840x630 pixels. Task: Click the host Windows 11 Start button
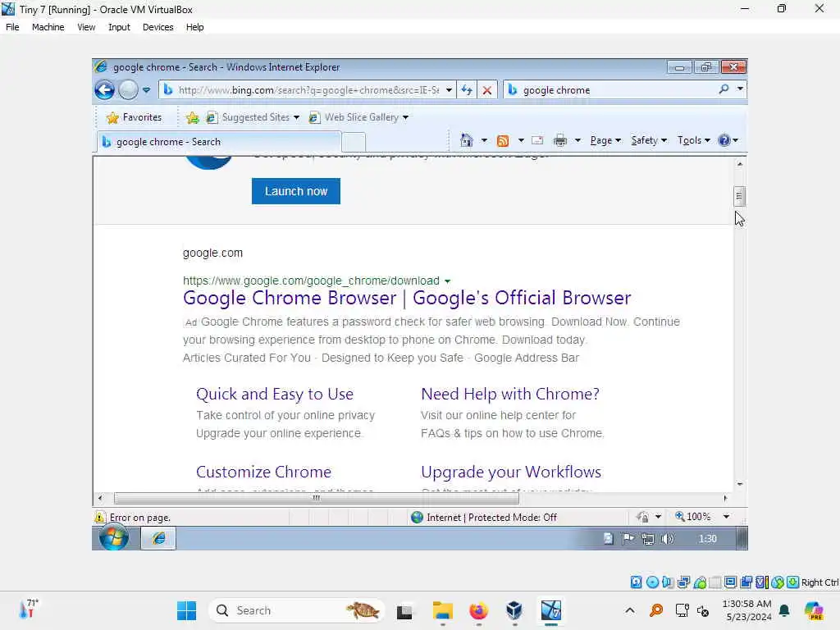186,610
